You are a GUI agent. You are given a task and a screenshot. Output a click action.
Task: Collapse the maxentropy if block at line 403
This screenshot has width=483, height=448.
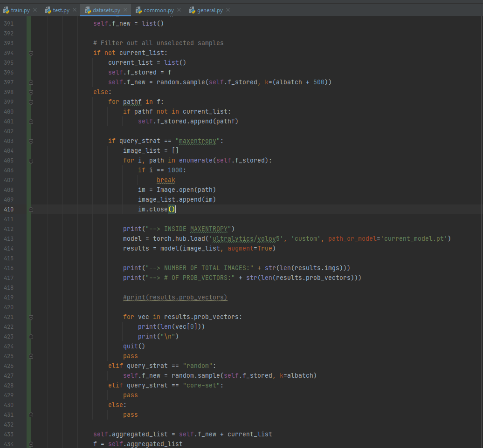click(x=31, y=141)
